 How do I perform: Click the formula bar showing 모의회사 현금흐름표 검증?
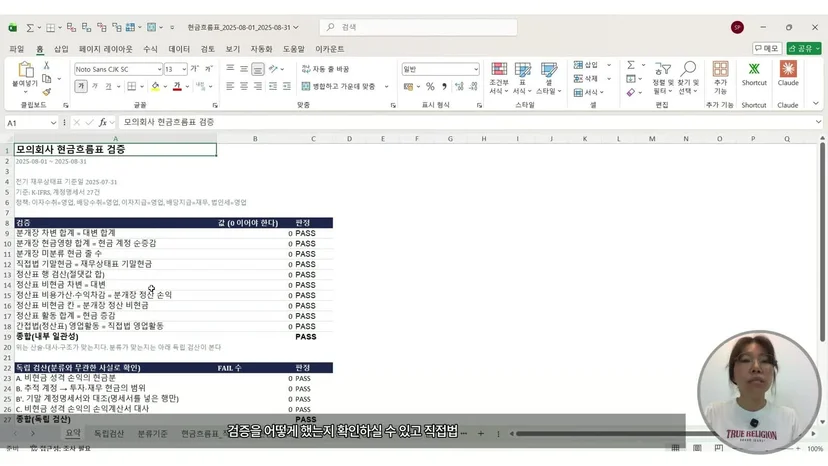467,123
